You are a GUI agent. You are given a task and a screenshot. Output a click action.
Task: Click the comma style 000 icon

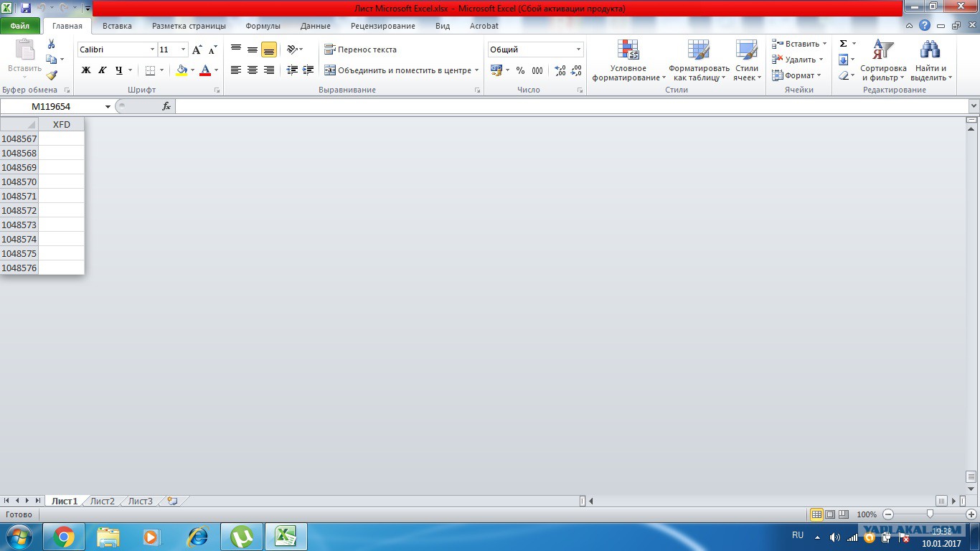click(537, 70)
